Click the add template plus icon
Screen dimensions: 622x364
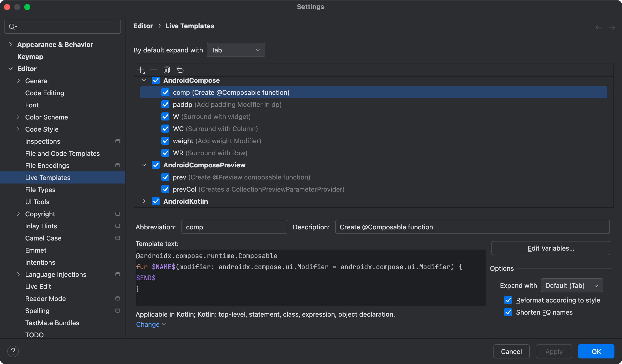point(140,70)
